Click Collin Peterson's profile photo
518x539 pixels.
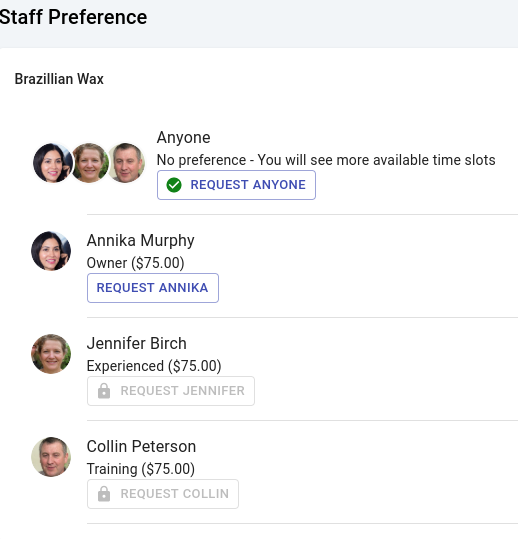pyautogui.click(x=51, y=457)
